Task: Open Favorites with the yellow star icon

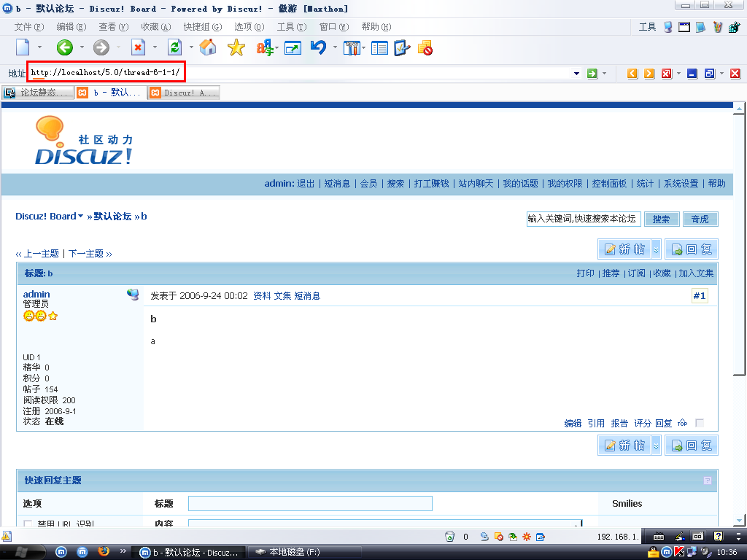Action: point(236,47)
